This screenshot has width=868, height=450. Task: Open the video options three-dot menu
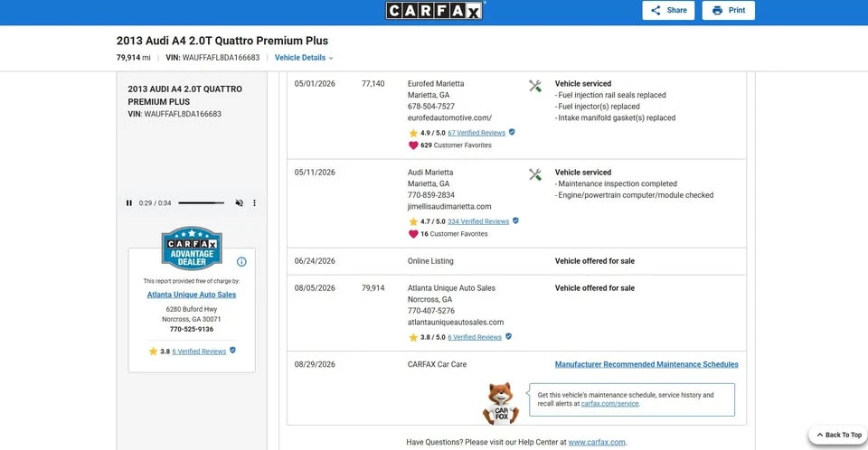tap(255, 203)
